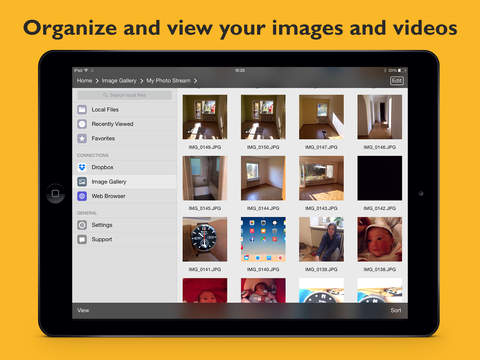The height and width of the screenshot is (360, 480).
Task: Open the View option in bottom bar
Action: (x=83, y=310)
